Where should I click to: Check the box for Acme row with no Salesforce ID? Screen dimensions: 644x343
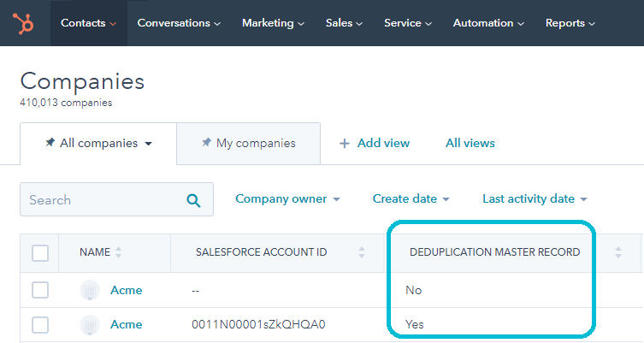40,290
